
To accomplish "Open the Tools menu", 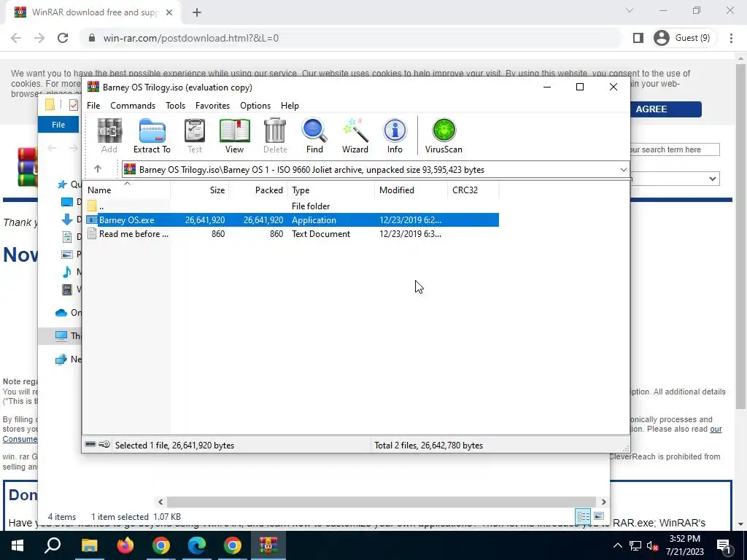I will 175,105.
